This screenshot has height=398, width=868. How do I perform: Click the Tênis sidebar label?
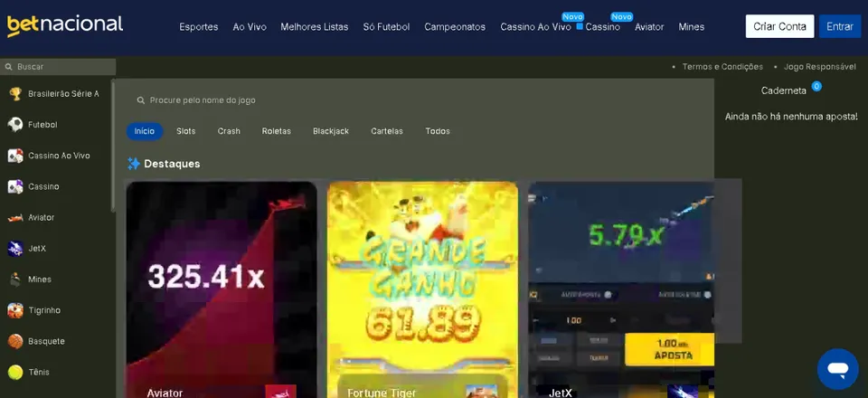[39, 373]
